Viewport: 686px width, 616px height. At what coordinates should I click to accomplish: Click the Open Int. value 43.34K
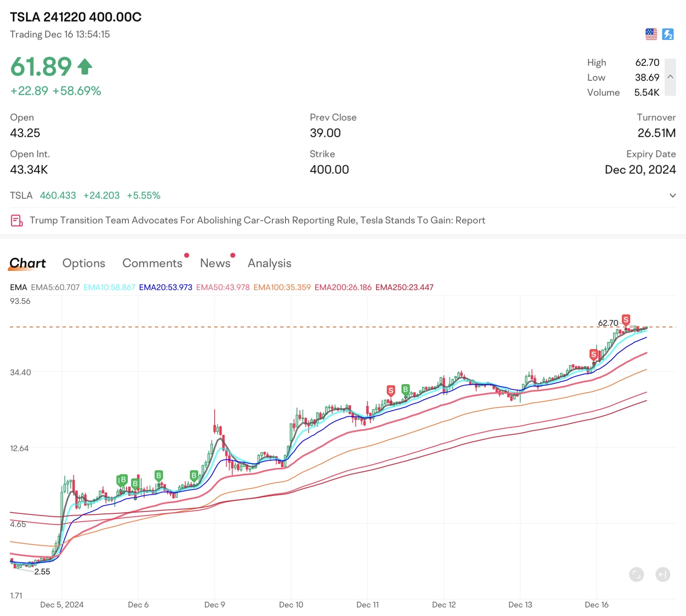click(x=29, y=170)
